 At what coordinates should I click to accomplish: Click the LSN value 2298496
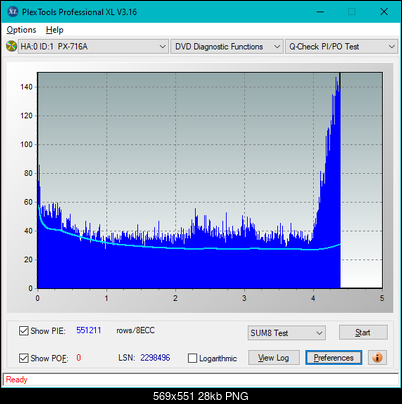[x=155, y=358]
